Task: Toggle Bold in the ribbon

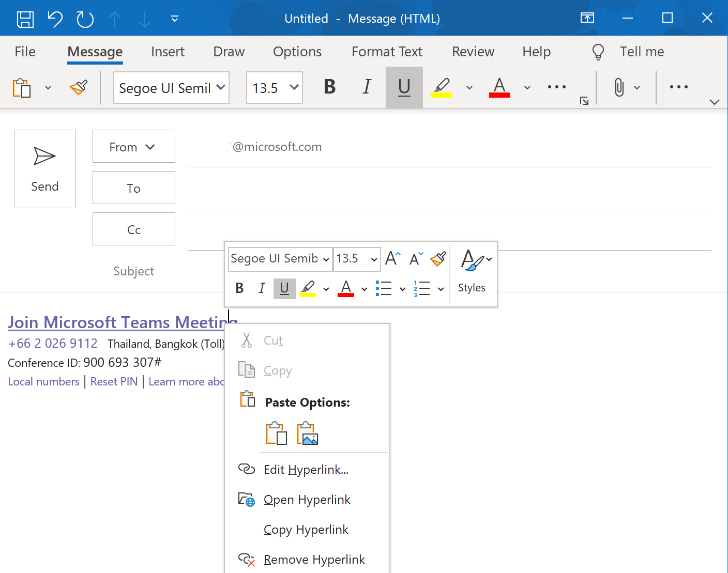Action: 330,87
